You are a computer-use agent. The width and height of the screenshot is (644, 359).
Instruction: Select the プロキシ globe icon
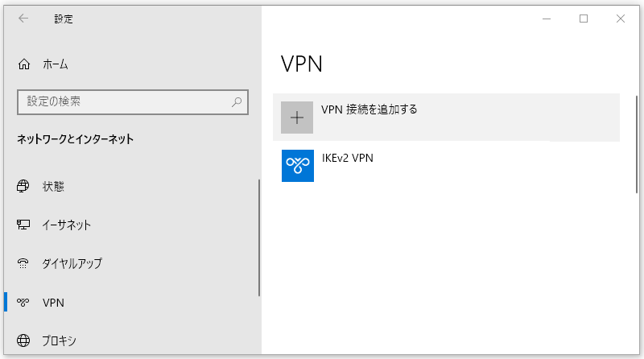tap(23, 340)
